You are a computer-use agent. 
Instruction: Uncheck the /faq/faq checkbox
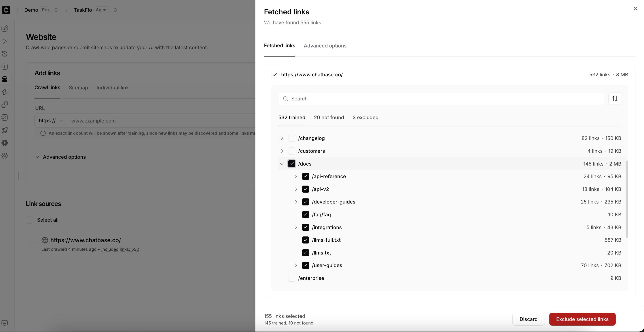coord(305,215)
